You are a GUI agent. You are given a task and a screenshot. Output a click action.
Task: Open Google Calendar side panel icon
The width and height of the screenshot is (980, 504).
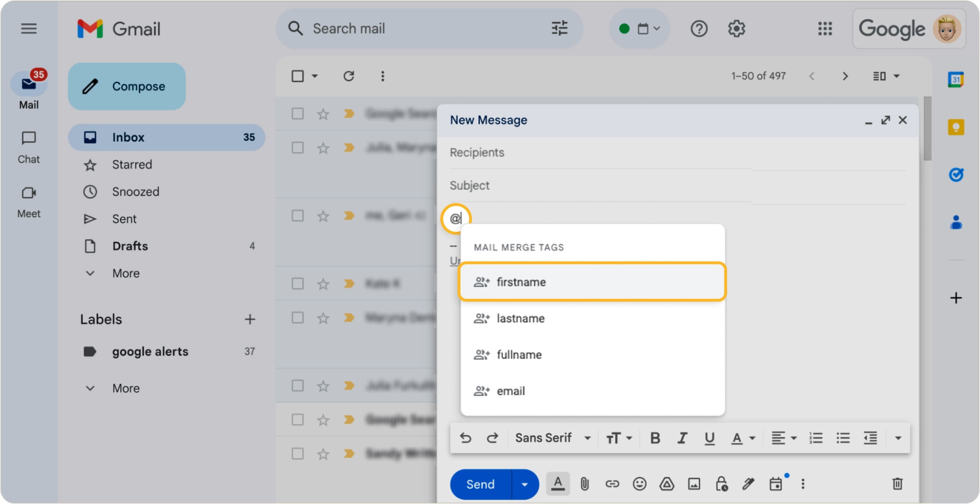pos(955,80)
